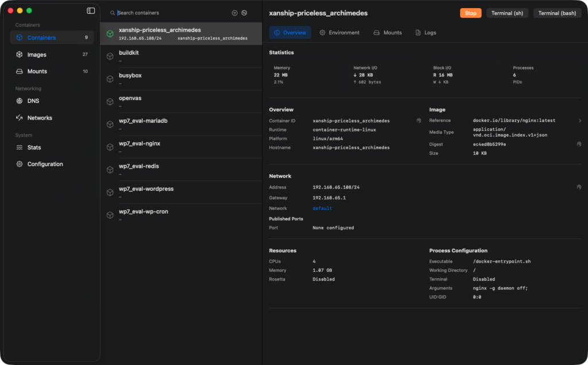Open Terminal (sh) for container
Screen dimensions: 588x365
pos(507,13)
